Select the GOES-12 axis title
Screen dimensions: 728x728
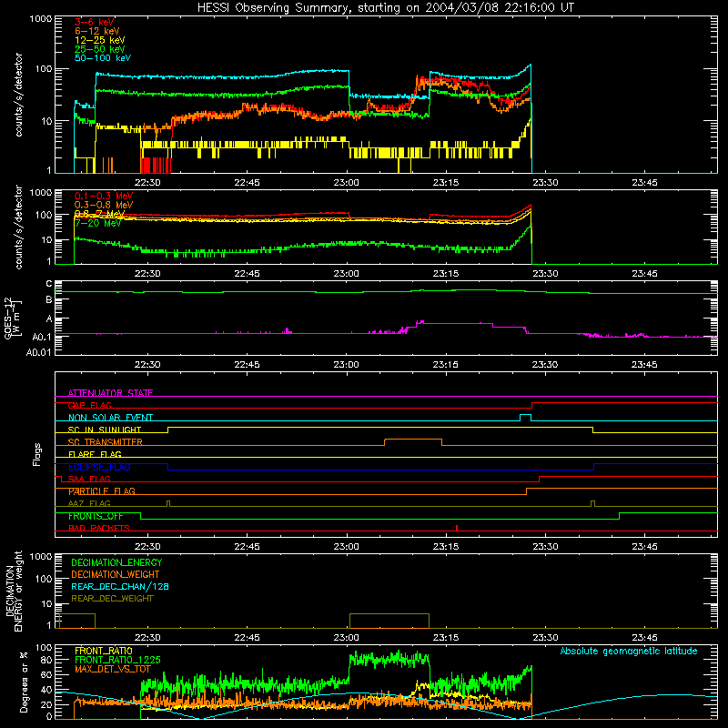(x=13, y=318)
